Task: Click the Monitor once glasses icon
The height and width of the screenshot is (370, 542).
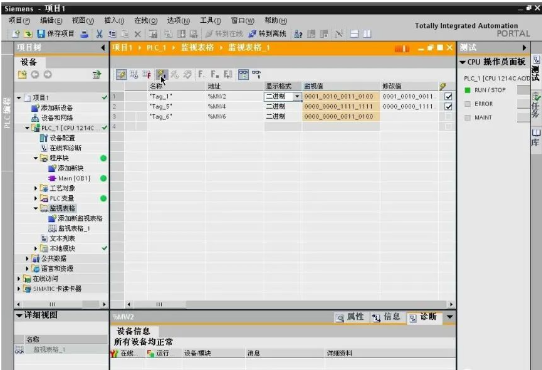Action: point(256,74)
